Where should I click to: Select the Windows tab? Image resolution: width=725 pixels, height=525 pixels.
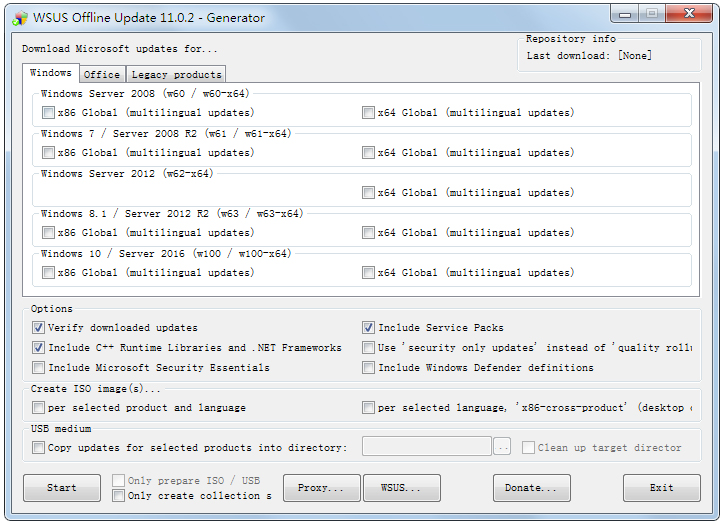click(x=50, y=73)
